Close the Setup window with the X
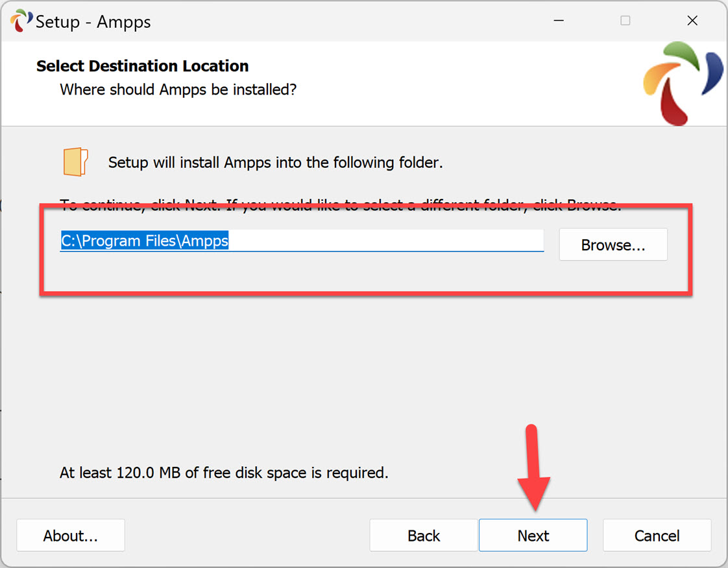 [692, 20]
